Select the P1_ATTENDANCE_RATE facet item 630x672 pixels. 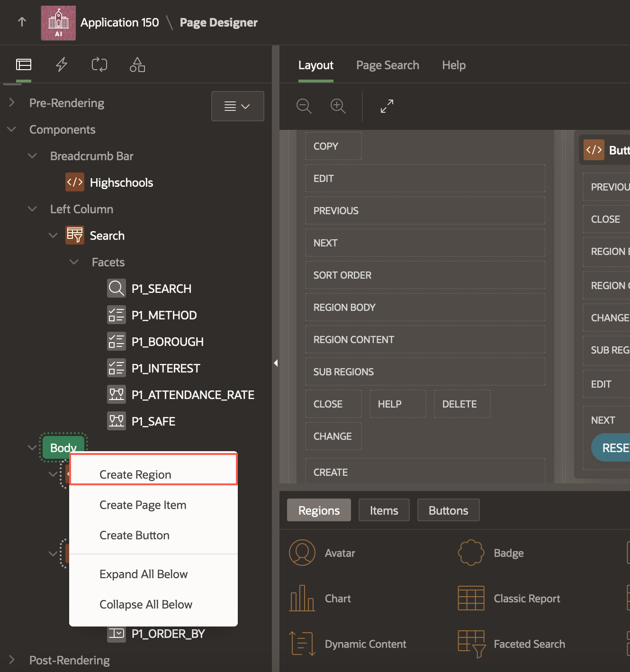click(192, 395)
